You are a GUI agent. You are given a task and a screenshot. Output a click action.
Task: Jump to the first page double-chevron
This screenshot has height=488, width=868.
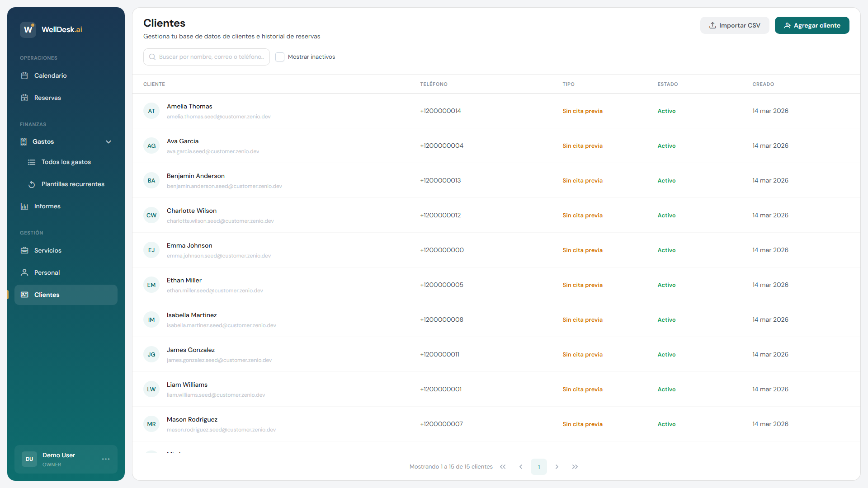pos(503,467)
